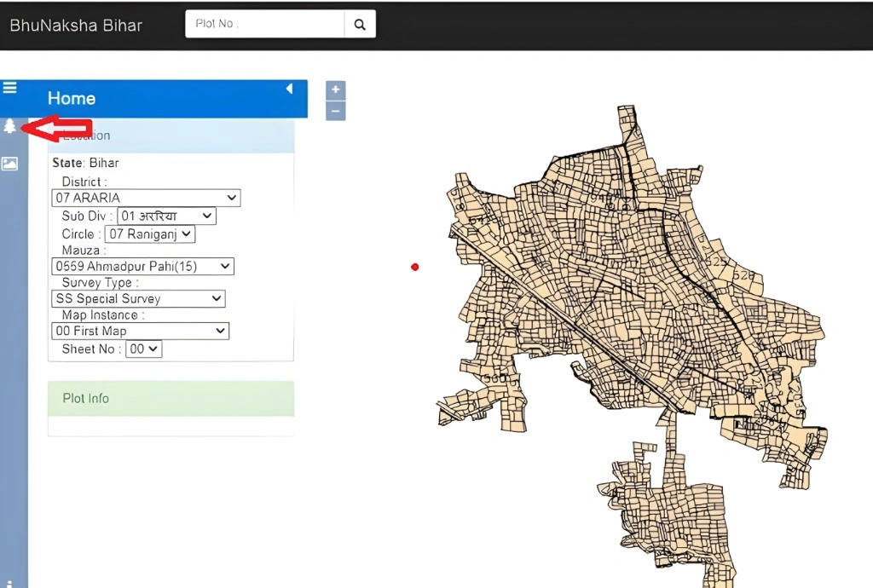Click the magnifier search button
Viewport: 873px width, 588px height.
click(x=360, y=24)
